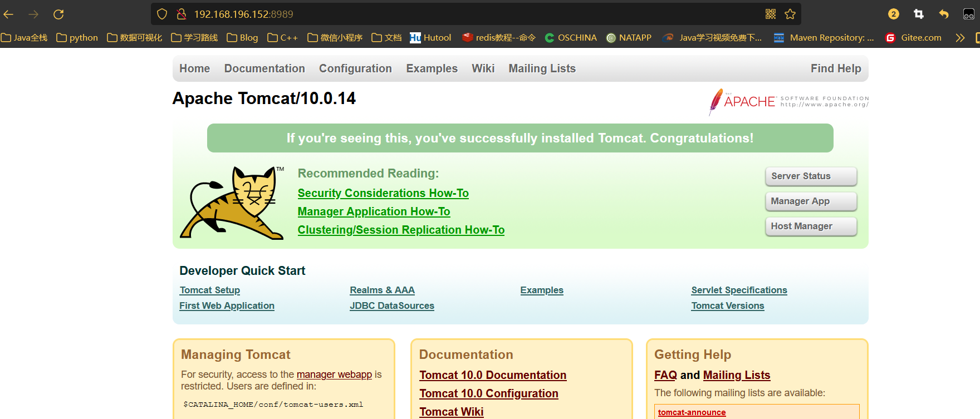Click the Manager App button
Viewport: 980px width, 419px height.
pyautogui.click(x=811, y=201)
